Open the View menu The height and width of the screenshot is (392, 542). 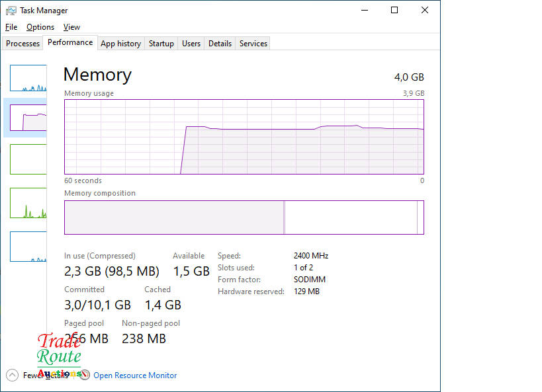point(71,27)
